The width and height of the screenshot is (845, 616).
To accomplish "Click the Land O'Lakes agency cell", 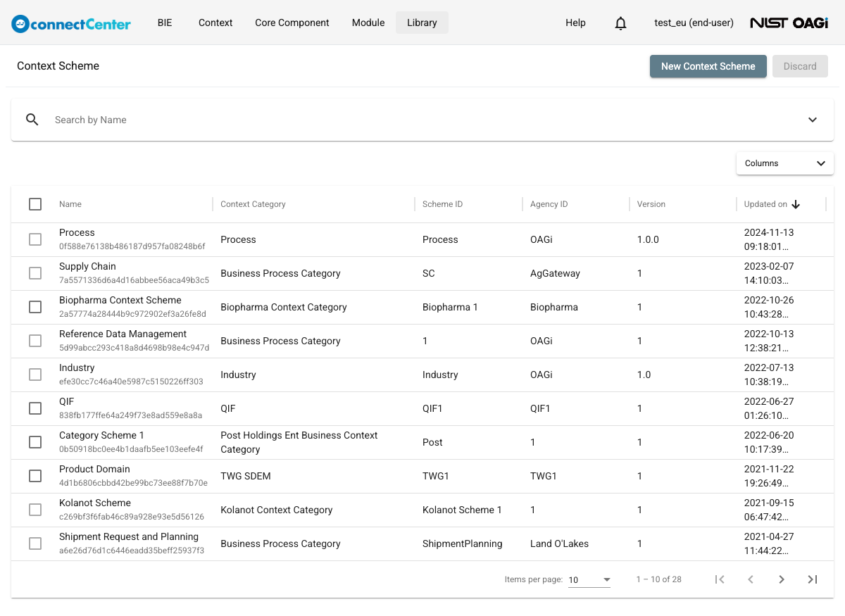I will 559,543.
